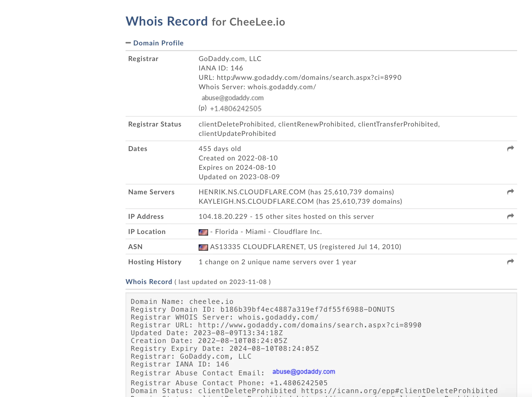Click the 'Registry Domain ID' raw record line
Viewport: 532px width, 397px height.
pos(263,309)
